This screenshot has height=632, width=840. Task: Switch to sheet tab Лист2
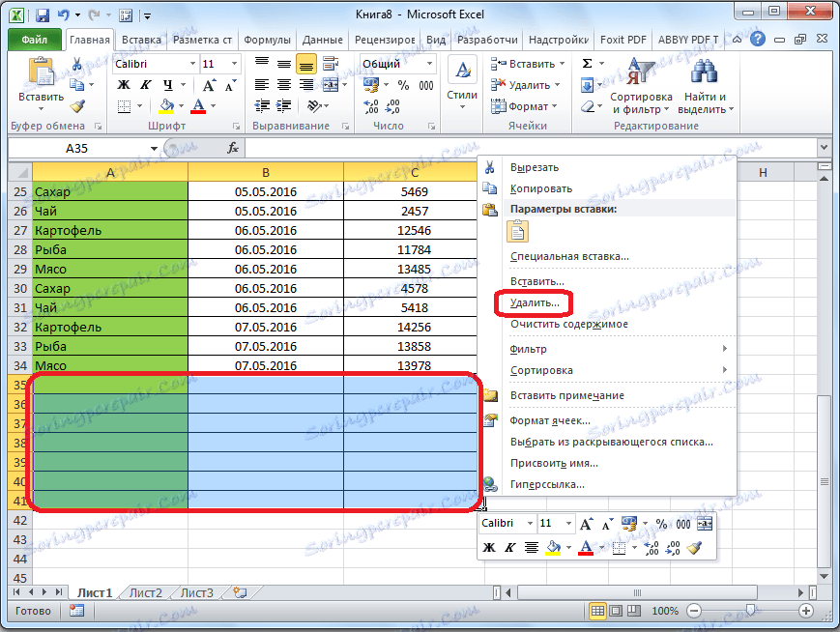point(146,592)
